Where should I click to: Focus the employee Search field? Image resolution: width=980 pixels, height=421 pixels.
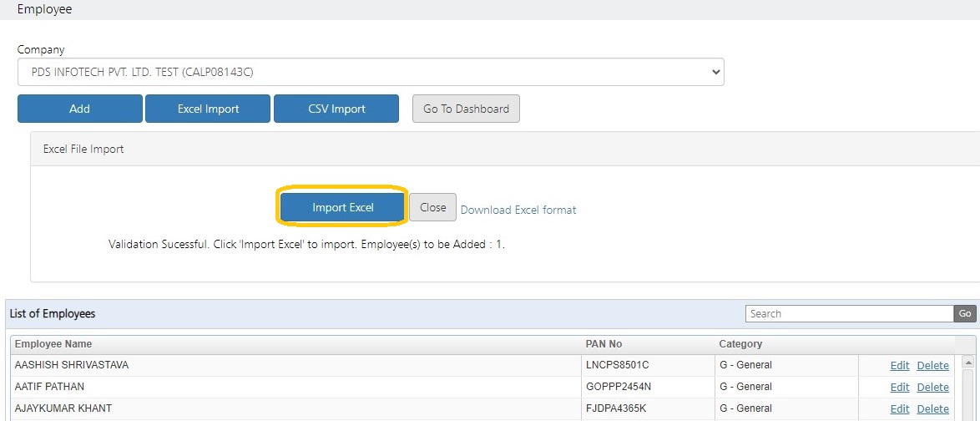(x=850, y=314)
